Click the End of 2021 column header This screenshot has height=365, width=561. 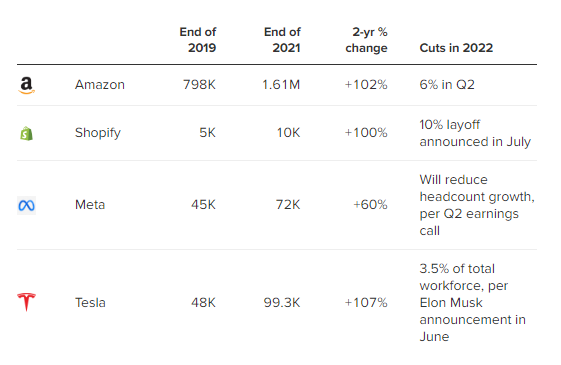[282, 40]
